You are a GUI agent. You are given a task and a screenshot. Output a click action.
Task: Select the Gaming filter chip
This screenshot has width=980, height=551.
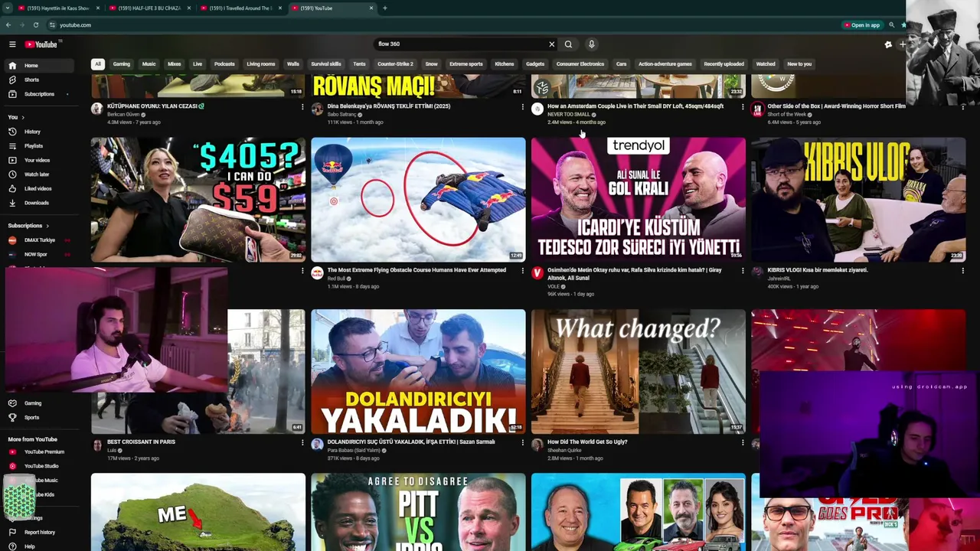tap(122, 64)
